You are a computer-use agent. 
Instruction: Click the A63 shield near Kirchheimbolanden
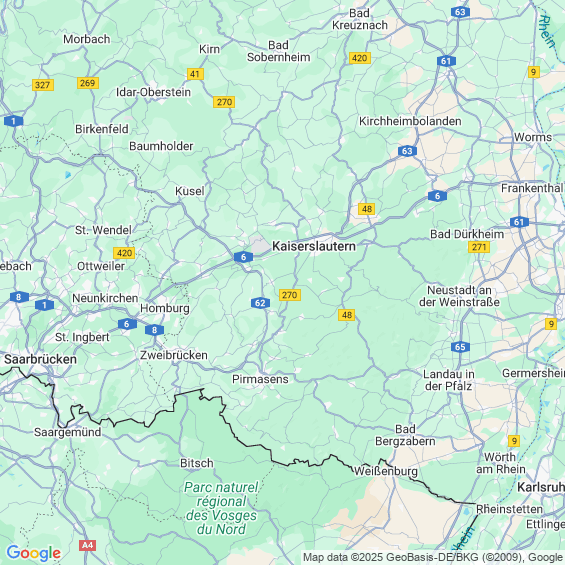(x=408, y=151)
